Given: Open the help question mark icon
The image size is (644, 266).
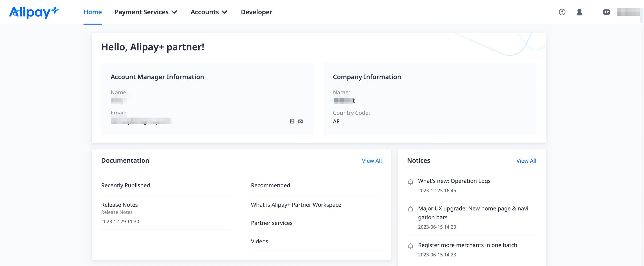Looking at the screenshot, I should click(x=562, y=12).
